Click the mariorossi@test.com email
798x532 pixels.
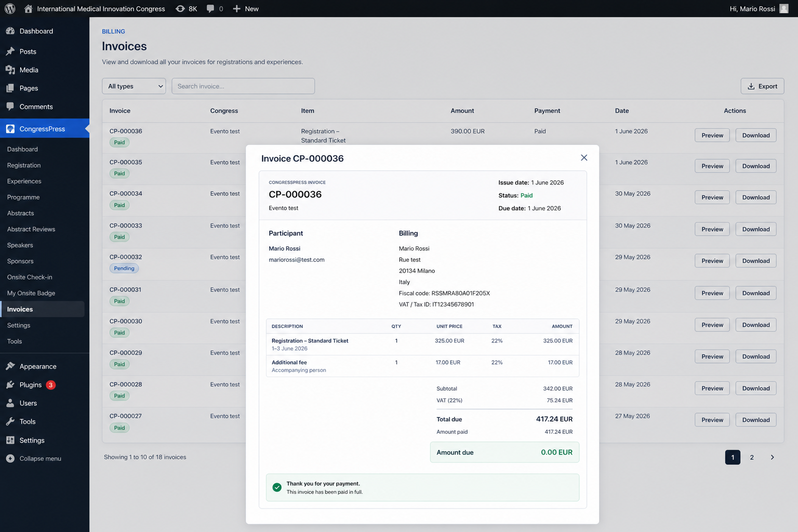click(297, 260)
